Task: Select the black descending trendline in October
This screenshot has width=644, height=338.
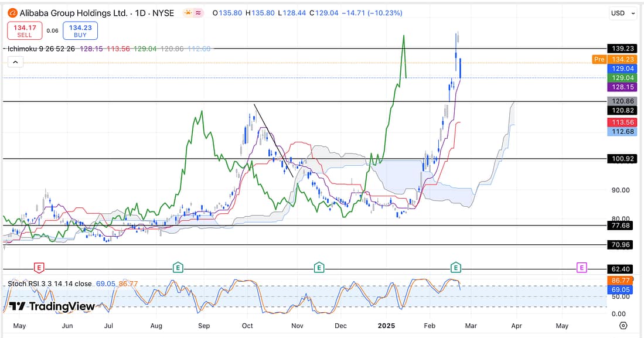Action: pos(273,139)
